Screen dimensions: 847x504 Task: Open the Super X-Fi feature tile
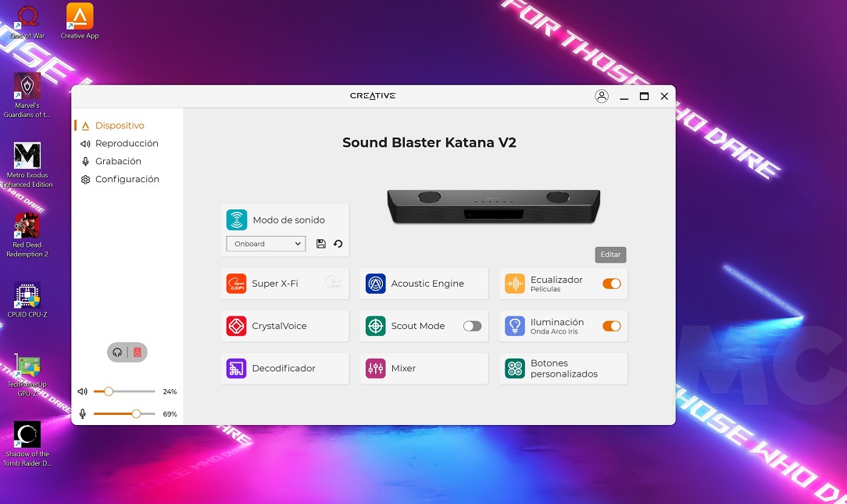[x=284, y=284]
